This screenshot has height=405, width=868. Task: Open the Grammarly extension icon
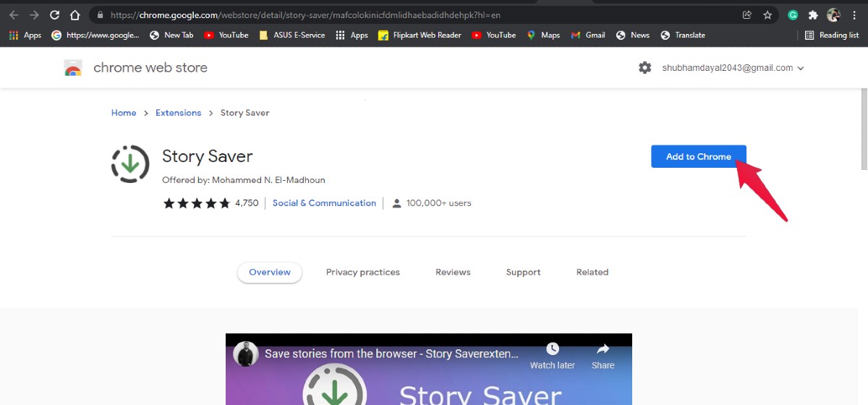pos(793,14)
